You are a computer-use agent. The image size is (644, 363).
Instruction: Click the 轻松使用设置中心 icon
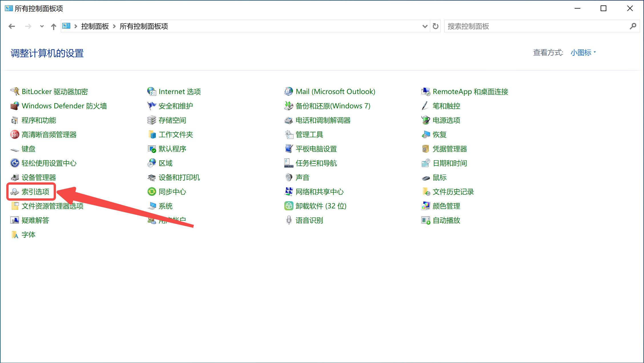click(x=15, y=163)
